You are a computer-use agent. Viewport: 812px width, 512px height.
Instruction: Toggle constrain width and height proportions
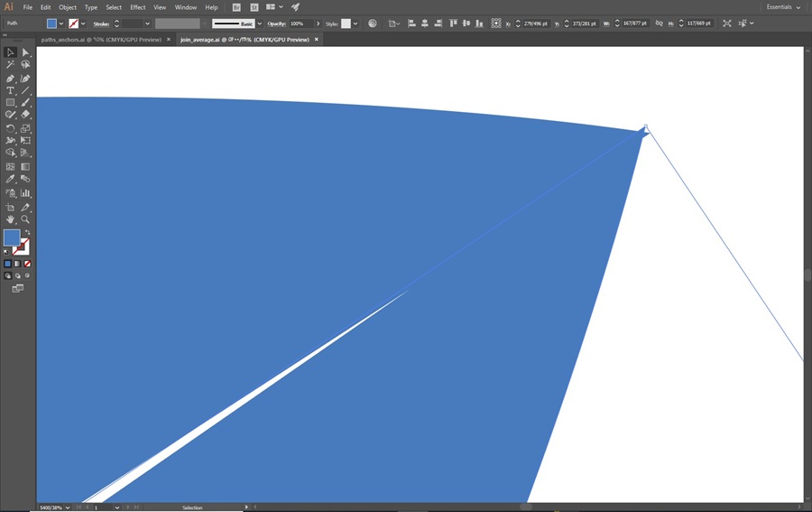point(659,23)
